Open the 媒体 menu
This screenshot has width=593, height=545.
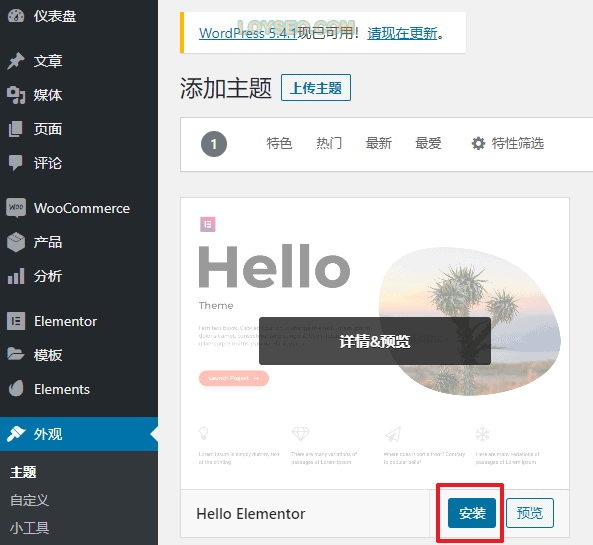click(79, 95)
